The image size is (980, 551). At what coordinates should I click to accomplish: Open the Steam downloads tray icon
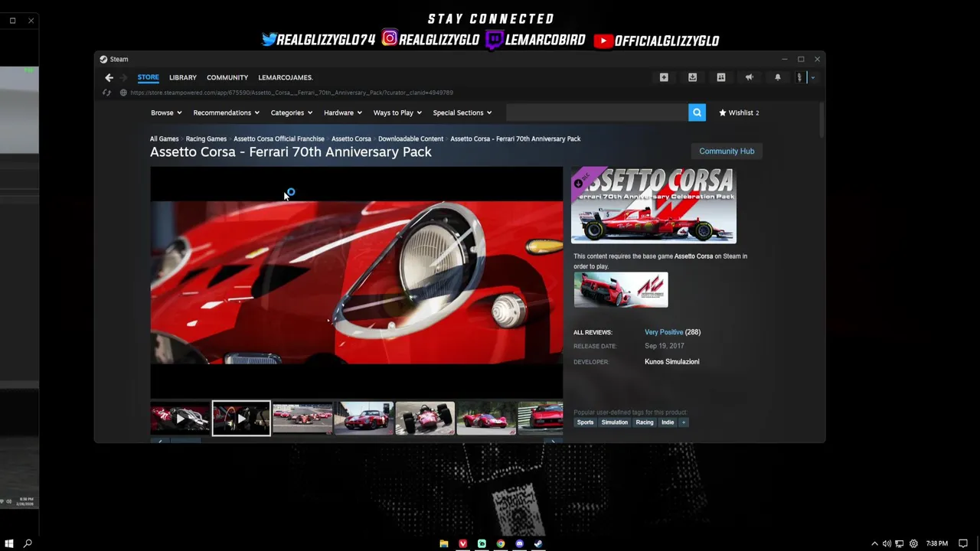click(x=692, y=77)
